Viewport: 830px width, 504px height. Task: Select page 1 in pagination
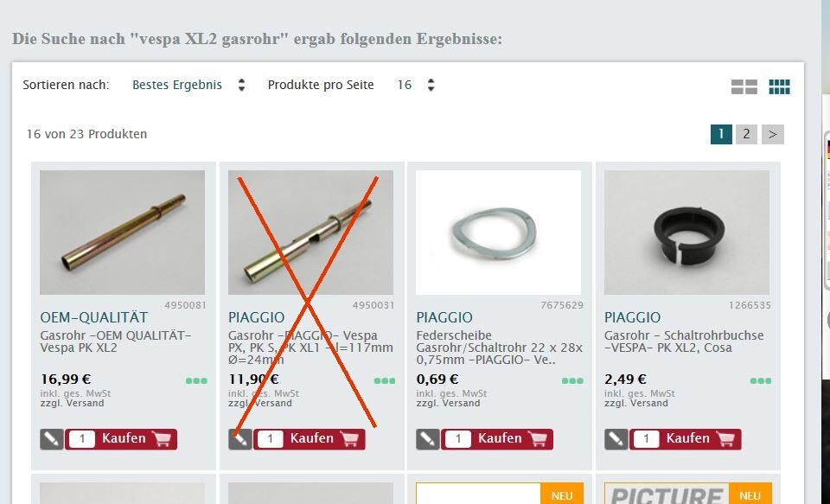[x=721, y=134]
